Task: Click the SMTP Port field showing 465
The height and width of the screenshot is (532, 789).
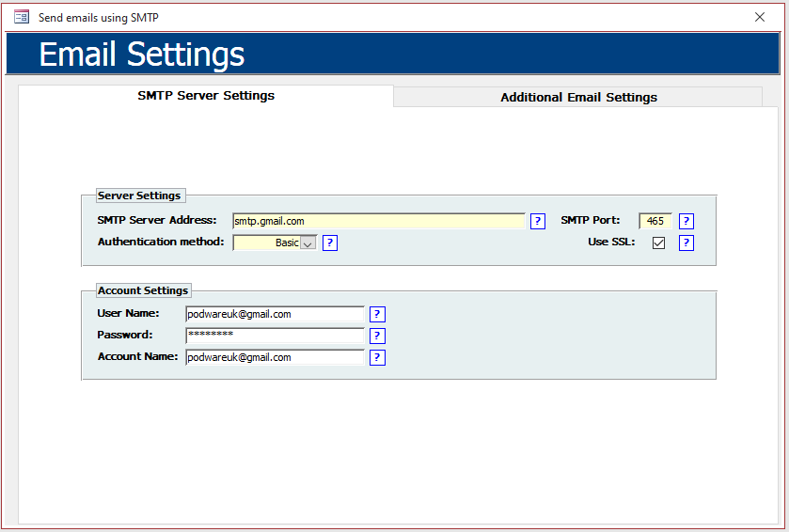Action: (655, 222)
